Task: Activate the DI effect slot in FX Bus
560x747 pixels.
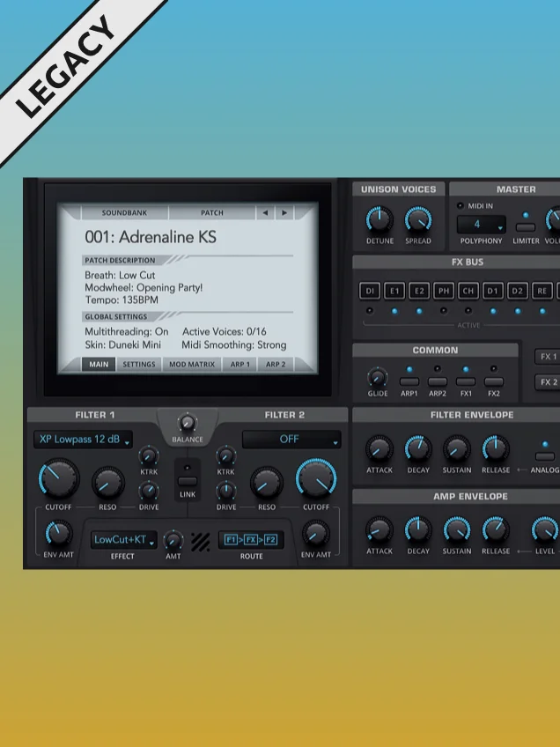Action: [x=370, y=291]
